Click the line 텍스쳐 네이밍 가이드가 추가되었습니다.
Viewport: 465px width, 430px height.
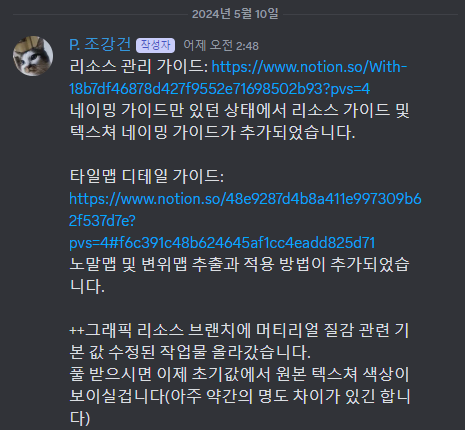click(212, 133)
